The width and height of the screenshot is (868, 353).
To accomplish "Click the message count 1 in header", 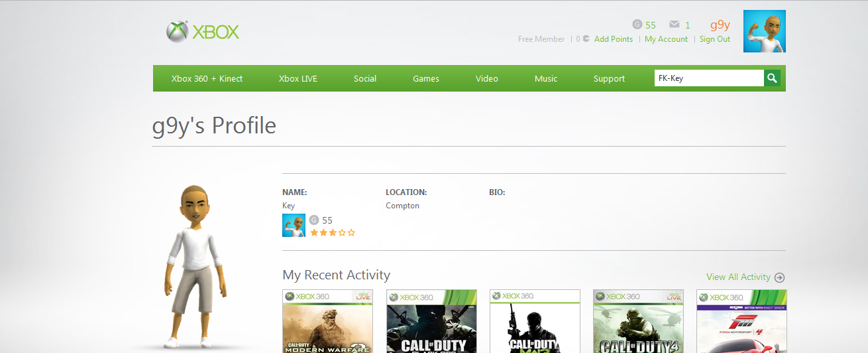I will (688, 25).
